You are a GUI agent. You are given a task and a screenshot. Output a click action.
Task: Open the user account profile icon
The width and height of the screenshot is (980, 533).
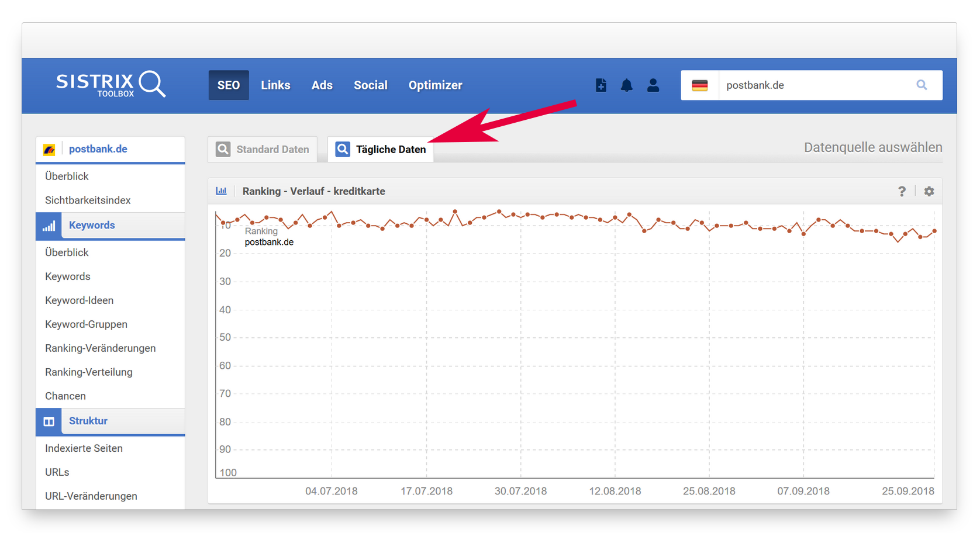click(653, 85)
